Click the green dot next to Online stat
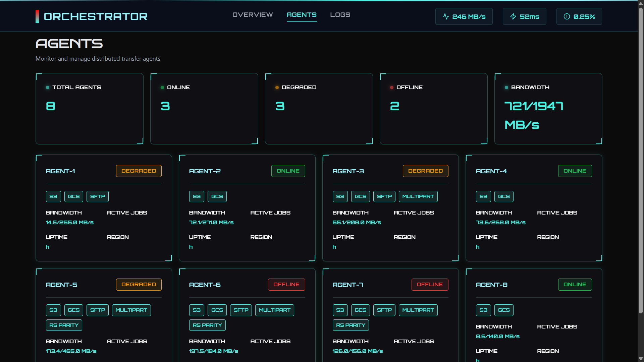 [x=162, y=87]
